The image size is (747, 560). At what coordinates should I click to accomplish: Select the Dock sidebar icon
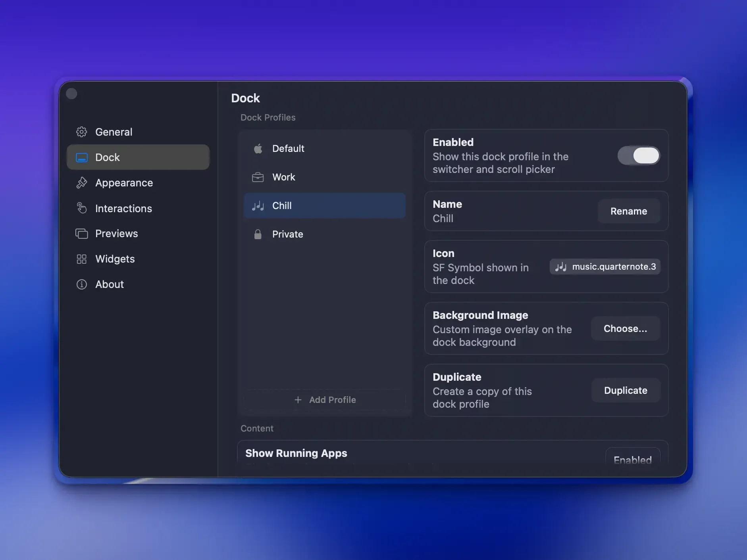click(x=81, y=157)
